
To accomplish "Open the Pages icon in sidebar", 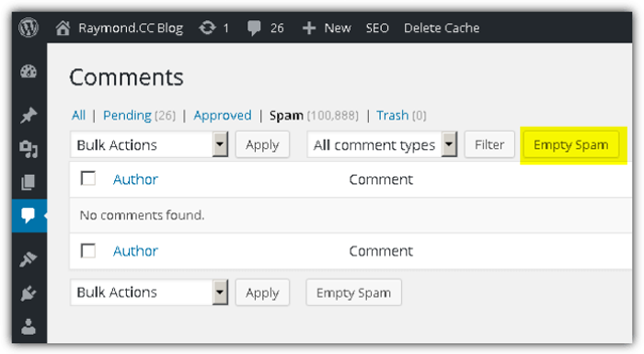I will [x=29, y=182].
